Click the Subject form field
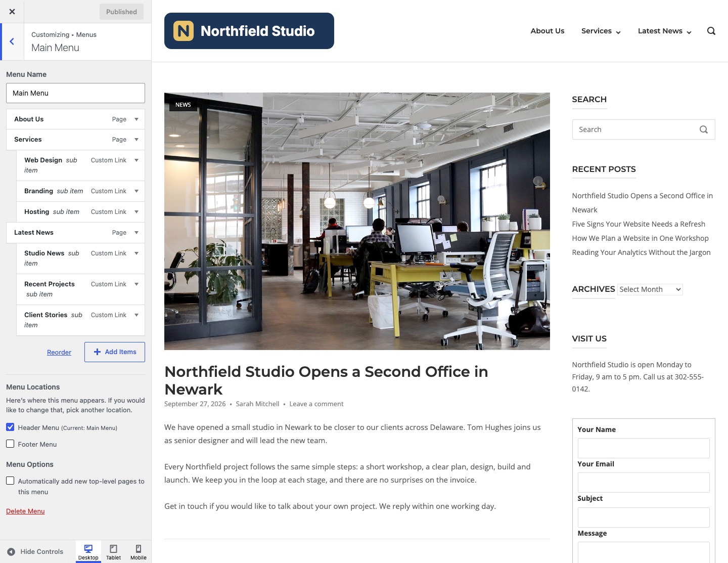This screenshot has height=563, width=728. click(644, 517)
